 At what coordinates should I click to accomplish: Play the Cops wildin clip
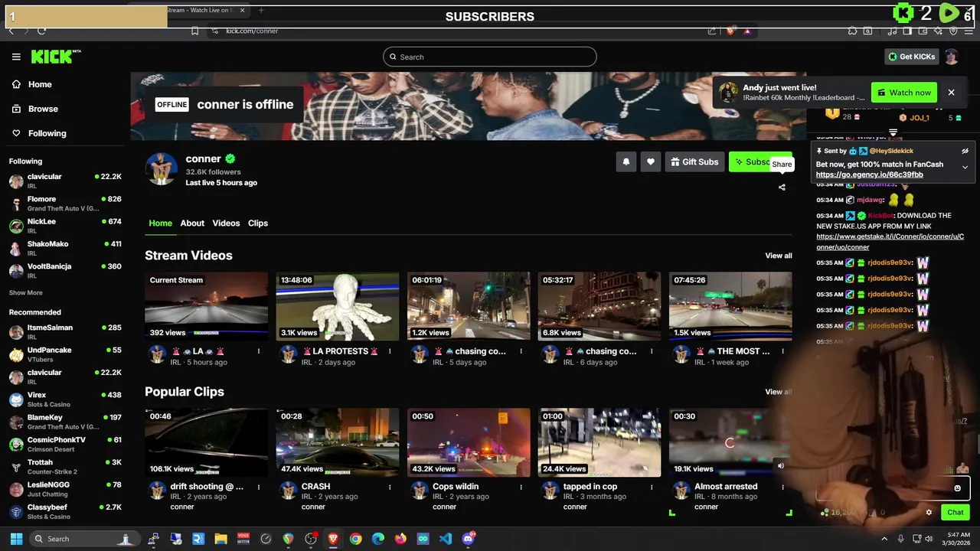(x=468, y=442)
